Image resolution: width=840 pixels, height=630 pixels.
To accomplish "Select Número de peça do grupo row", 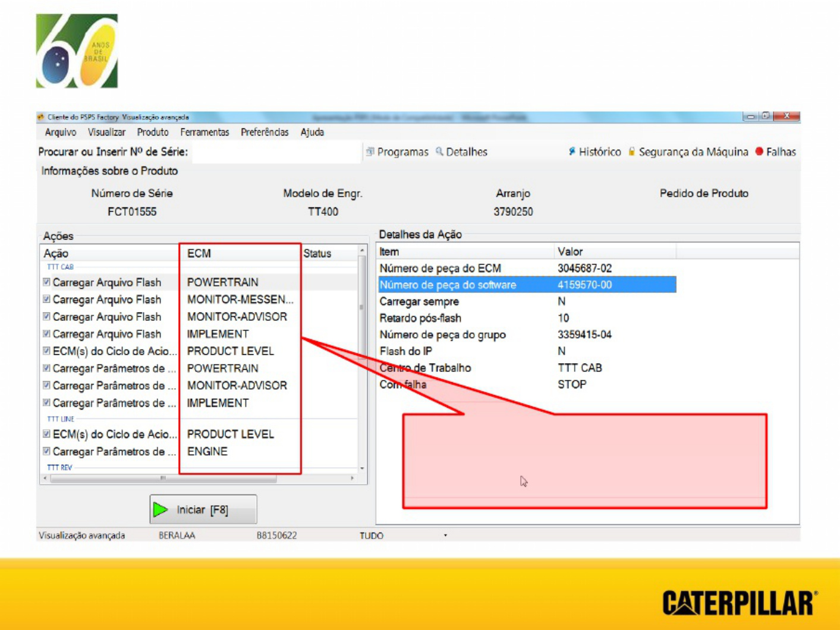I will 527,335.
